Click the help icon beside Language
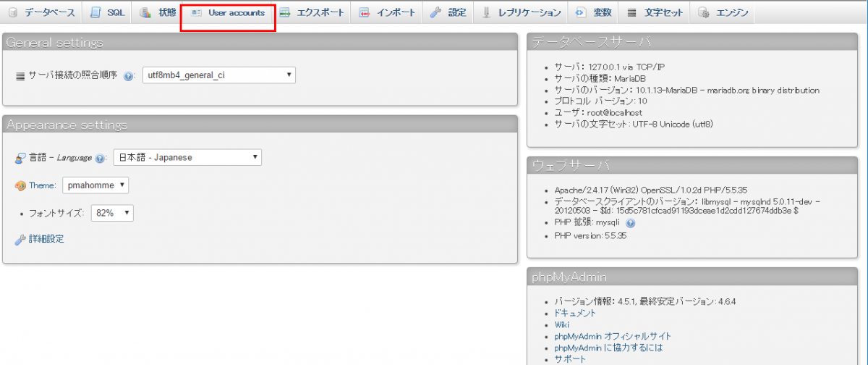Viewport: 868px width, 365px height. pos(100,158)
